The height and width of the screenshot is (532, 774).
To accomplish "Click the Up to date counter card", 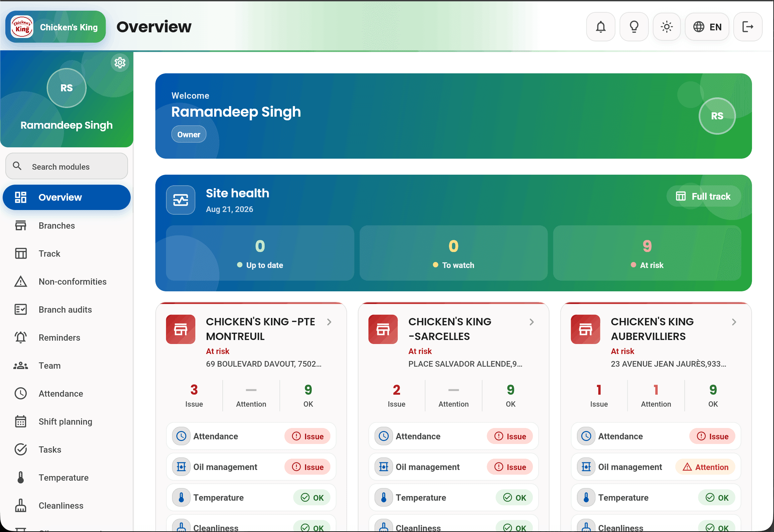I will 260,253.
